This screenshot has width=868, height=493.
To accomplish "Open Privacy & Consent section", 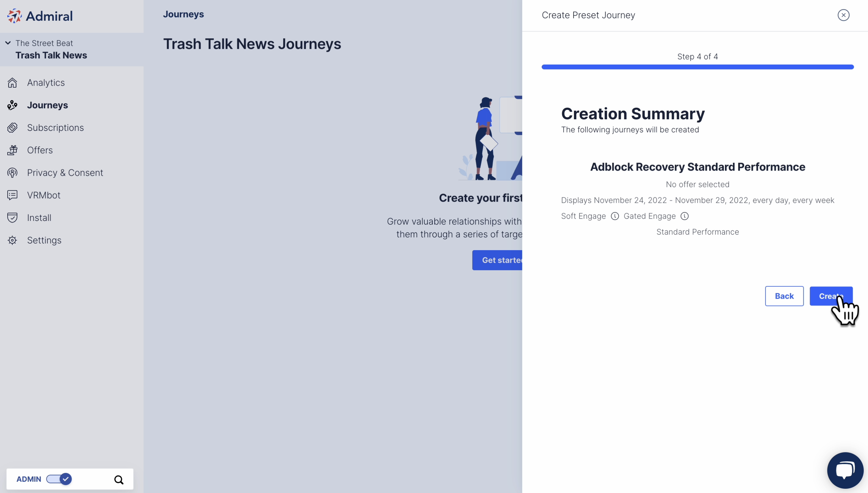I will [x=65, y=173].
